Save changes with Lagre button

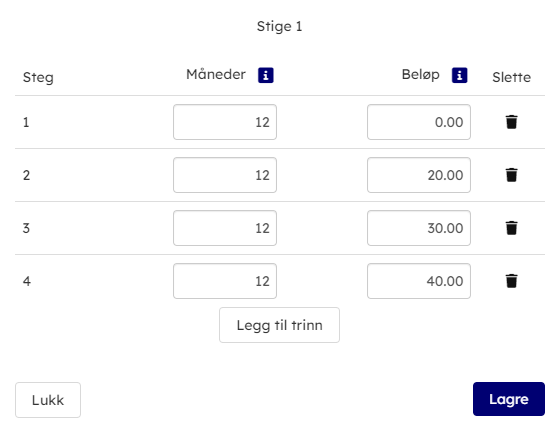[509, 399]
